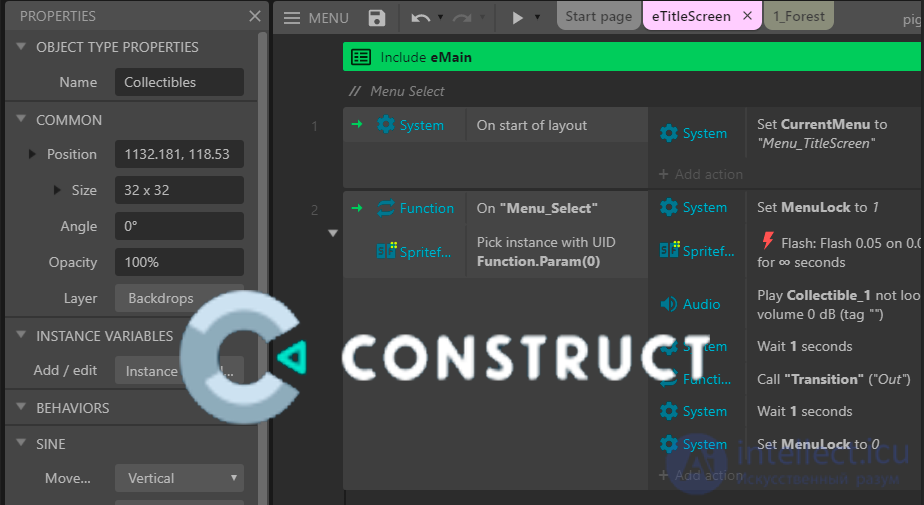Image resolution: width=924 pixels, height=505 pixels.
Task: Collapse the Sine section
Action: pyautogui.click(x=21, y=443)
